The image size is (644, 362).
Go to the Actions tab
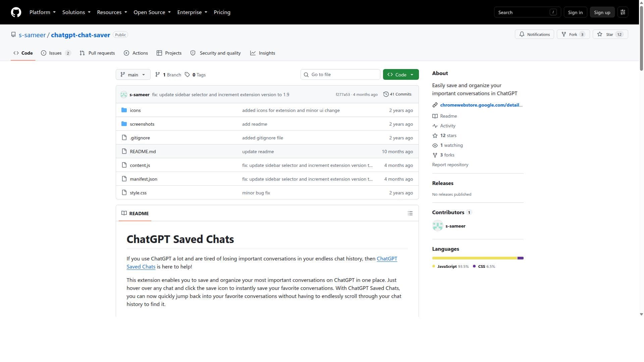136,53
